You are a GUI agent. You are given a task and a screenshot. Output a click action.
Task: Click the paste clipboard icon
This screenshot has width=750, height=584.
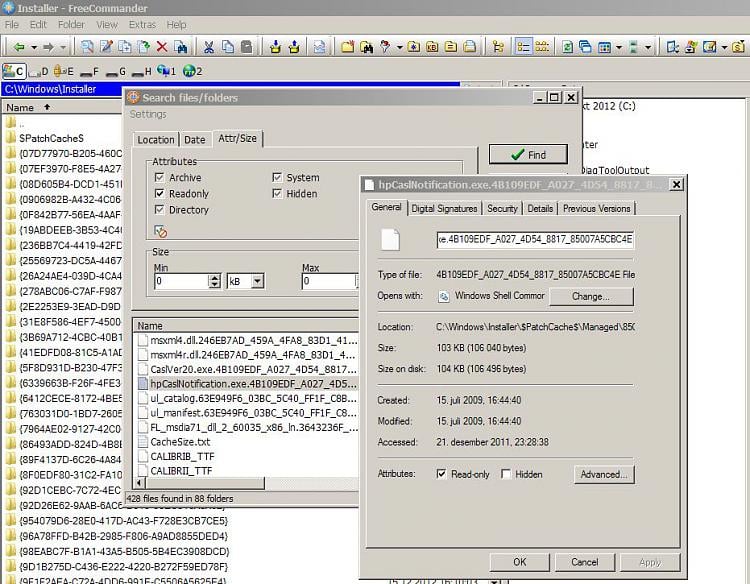tap(247, 47)
